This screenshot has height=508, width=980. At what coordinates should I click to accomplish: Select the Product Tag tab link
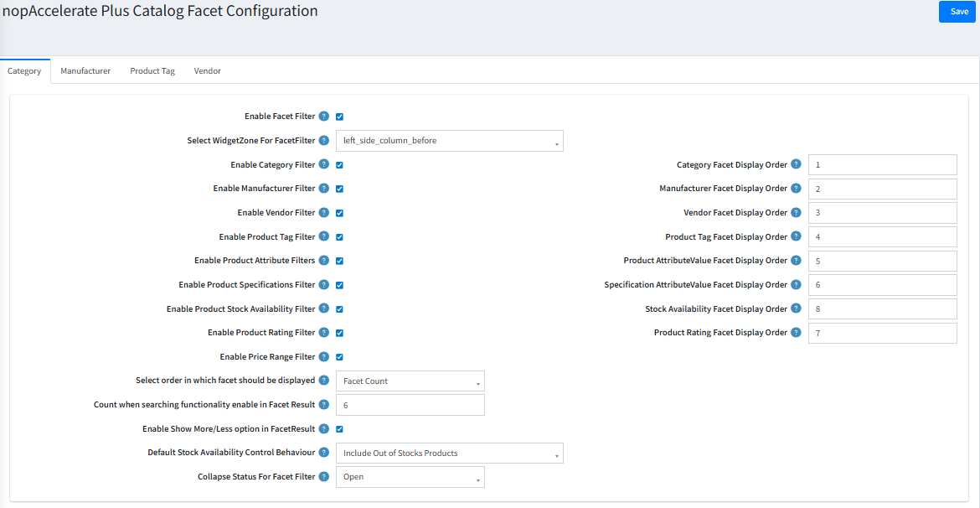[x=152, y=70]
